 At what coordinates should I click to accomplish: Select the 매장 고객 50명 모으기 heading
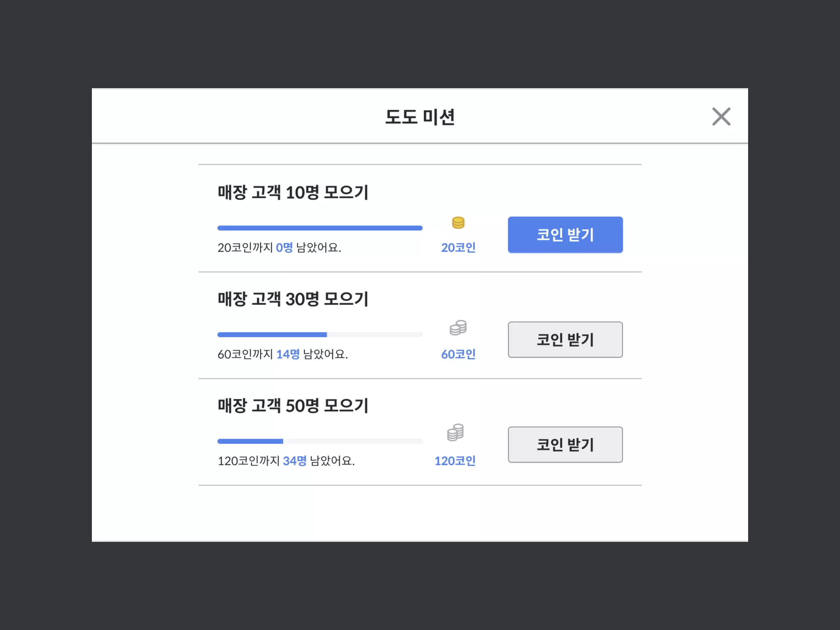point(293,406)
